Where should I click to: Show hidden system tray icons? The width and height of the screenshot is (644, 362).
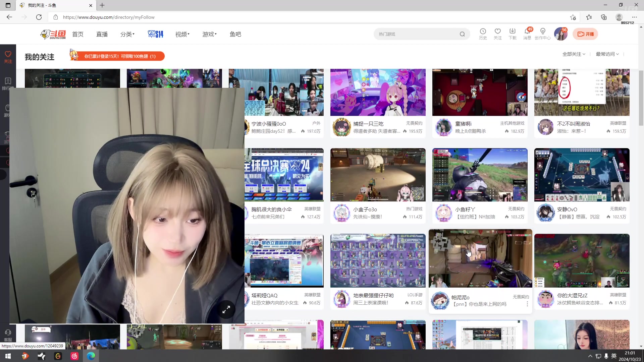point(590,356)
